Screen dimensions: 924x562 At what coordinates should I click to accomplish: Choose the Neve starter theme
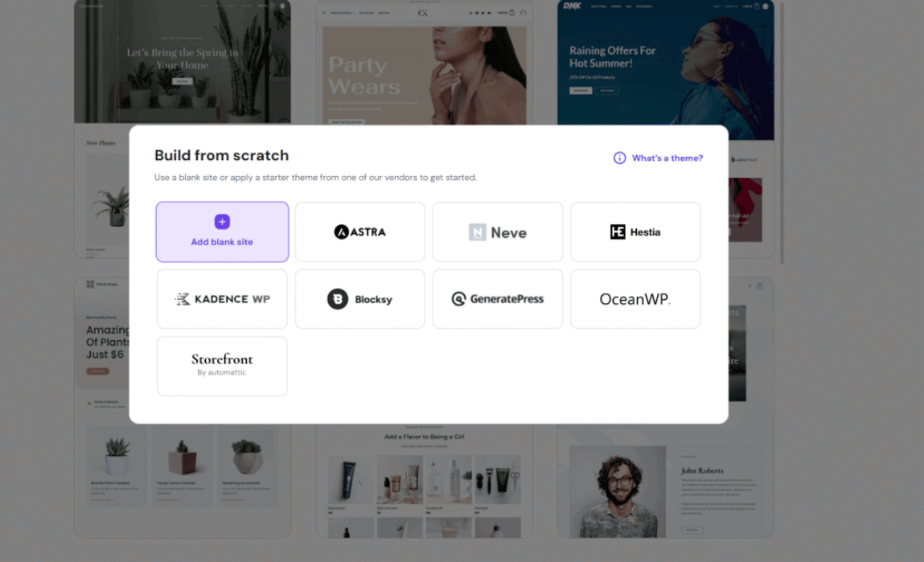[x=497, y=232]
